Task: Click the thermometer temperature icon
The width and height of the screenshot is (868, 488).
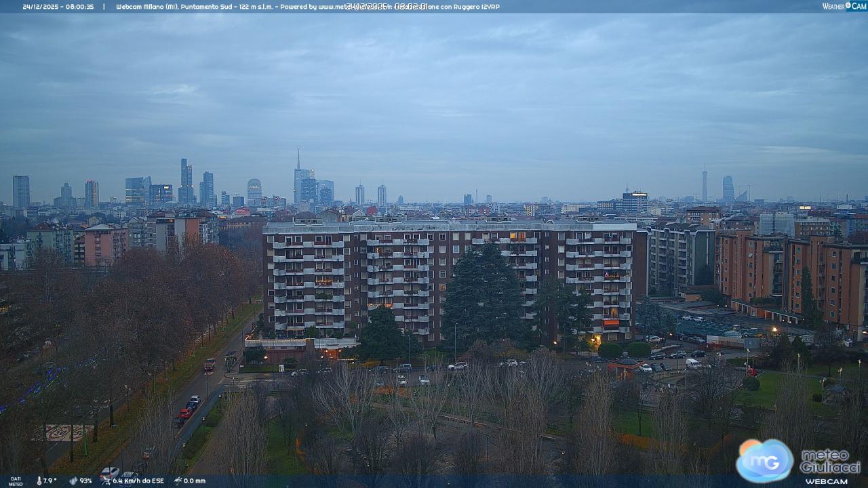Action: point(39,481)
